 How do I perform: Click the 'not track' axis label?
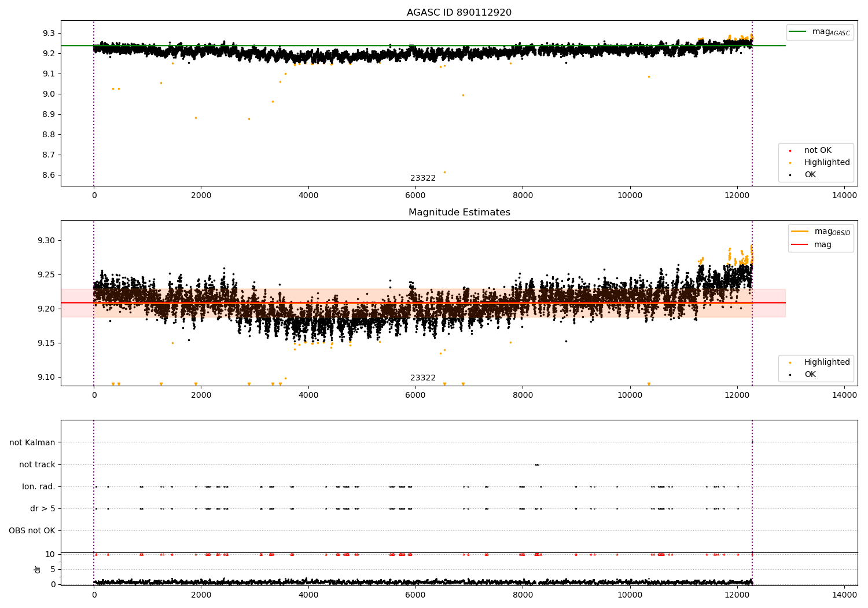37,464
